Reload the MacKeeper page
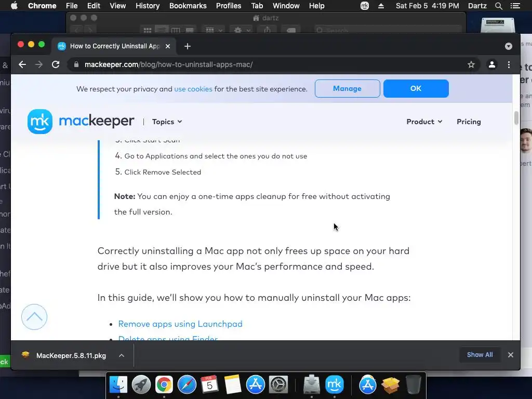This screenshot has height=399, width=532. (x=56, y=64)
